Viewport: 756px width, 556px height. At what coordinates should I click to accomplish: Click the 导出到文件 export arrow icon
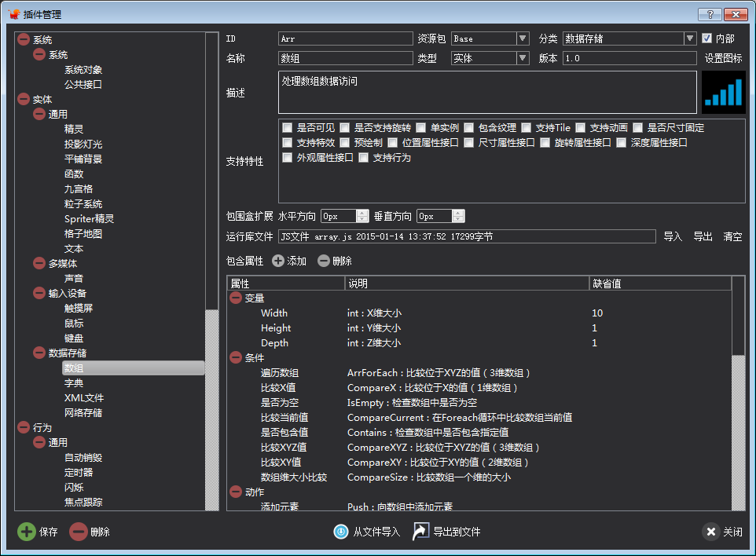[421, 532]
